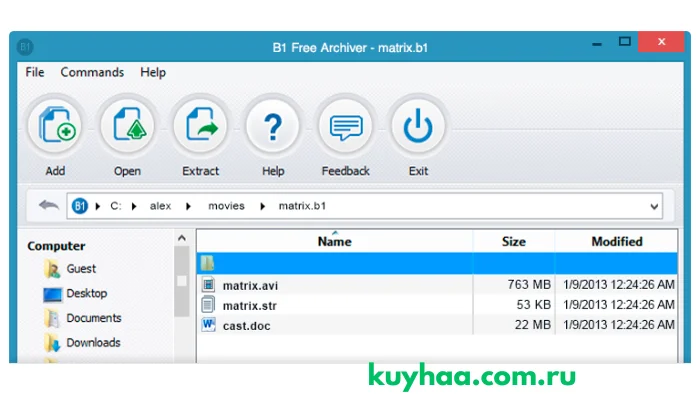Click the Modified date of matrix.str
The height and width of the screenshot is (394, 700).
click(x=618, y=305)
